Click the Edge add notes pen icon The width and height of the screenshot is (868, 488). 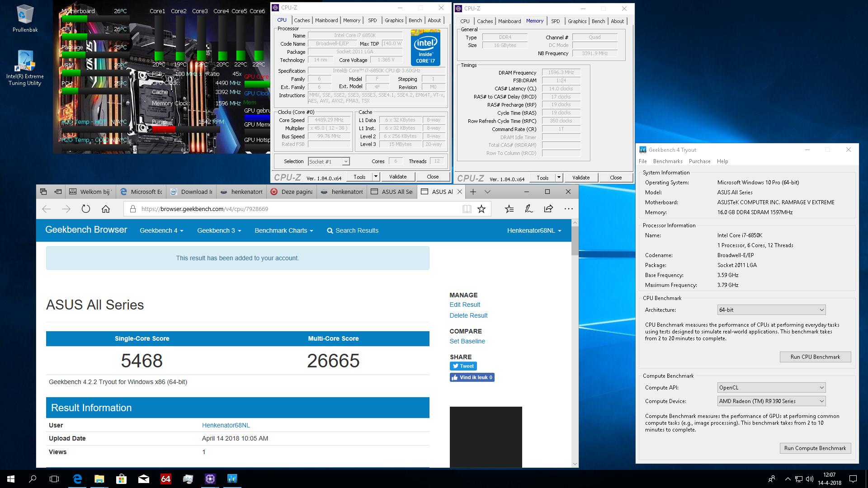(528, 209)
